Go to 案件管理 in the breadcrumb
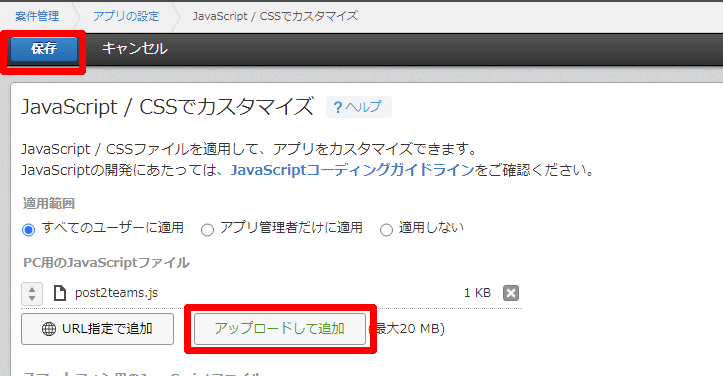This screenshot has height=376, width=723. pos(37,16)
